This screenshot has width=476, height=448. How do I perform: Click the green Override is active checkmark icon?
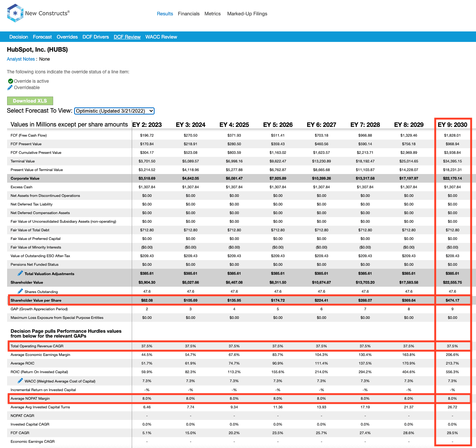pyautogui.click(x=10, y=81)
